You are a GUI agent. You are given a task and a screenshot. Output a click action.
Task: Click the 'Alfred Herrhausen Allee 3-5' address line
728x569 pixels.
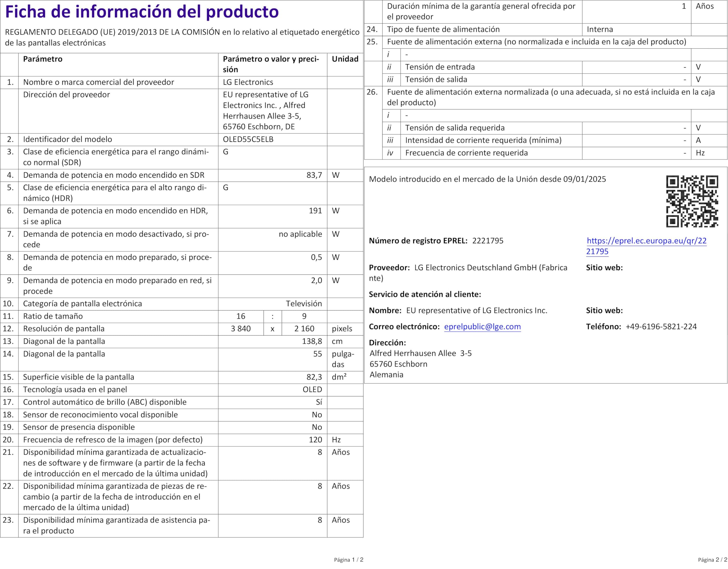[x=420, y=353]
